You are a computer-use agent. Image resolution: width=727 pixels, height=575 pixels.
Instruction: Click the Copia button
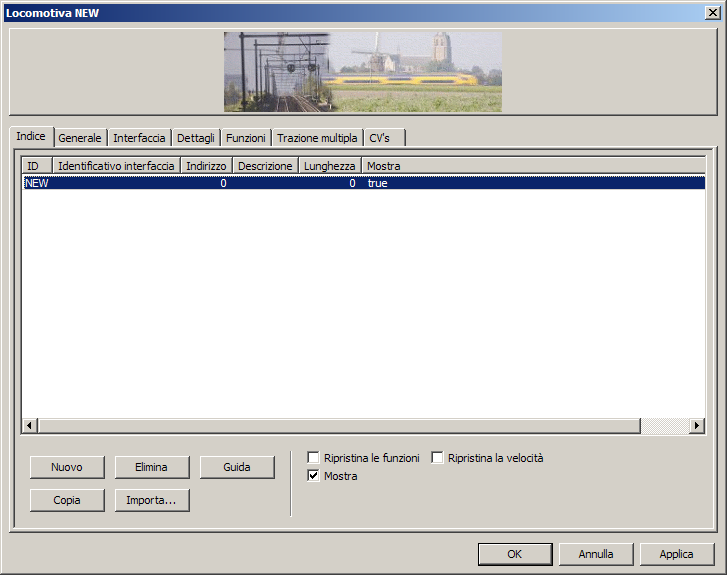tap(67, 500)
